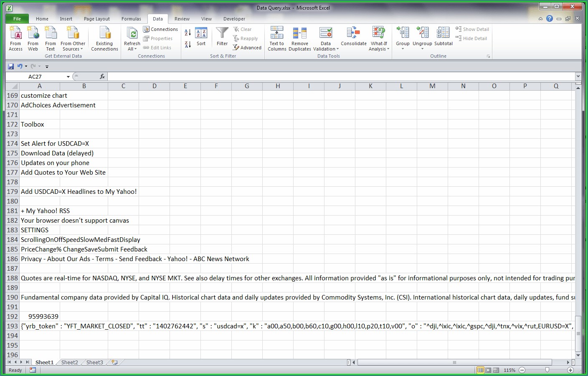Open Data Validation dropdown

pyautogui.click(x=326, y=46)
